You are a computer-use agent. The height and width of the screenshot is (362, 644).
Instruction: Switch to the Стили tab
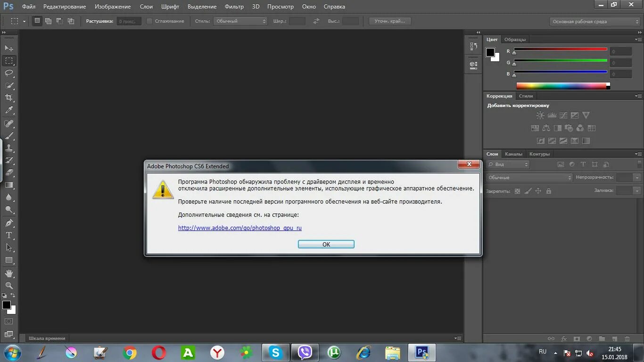526,96
